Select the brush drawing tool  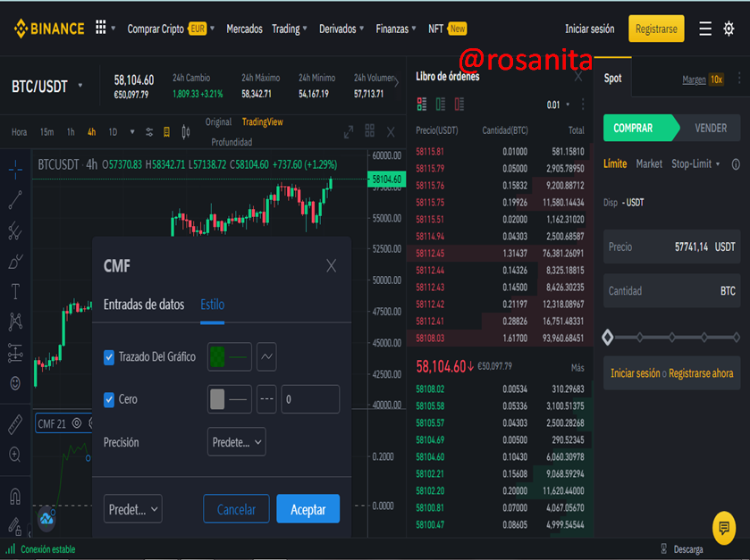15,262
